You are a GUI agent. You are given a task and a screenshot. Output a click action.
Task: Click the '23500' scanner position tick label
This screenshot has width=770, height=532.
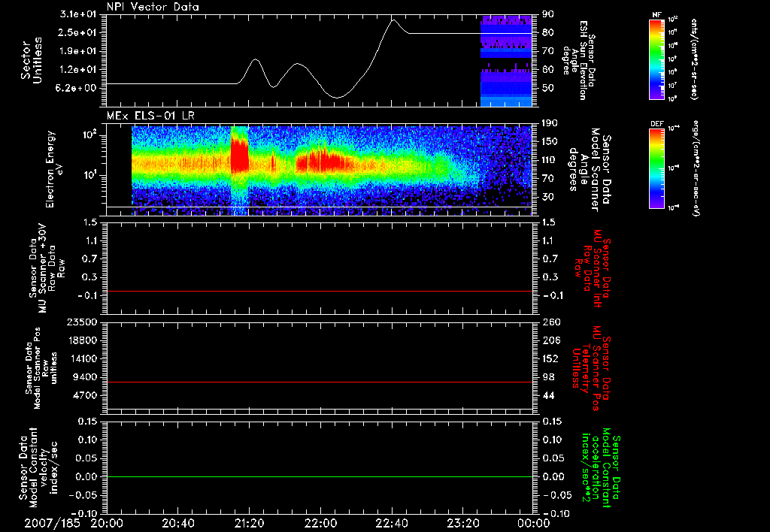[x=81, y=322]
